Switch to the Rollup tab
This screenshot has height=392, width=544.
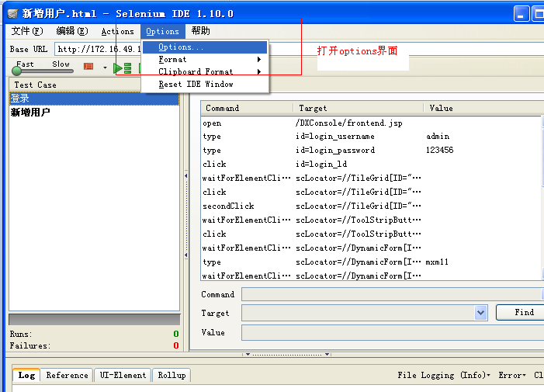[x=172, y=375]
